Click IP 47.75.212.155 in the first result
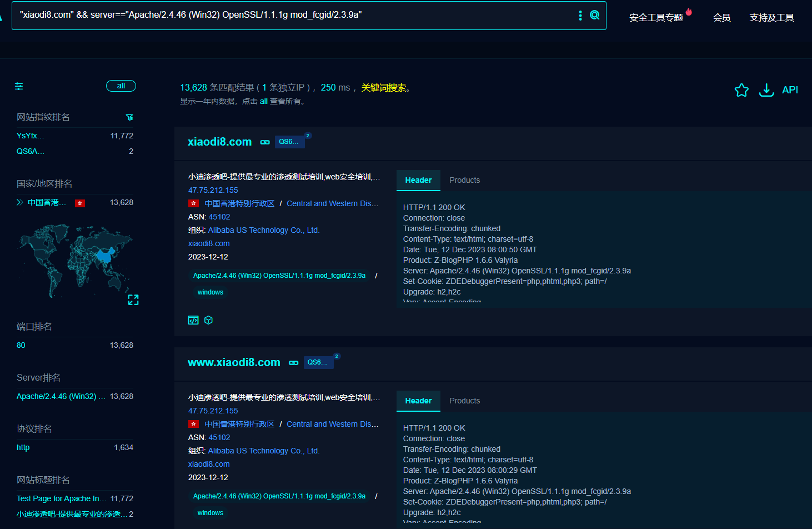The width and height of the screenshot is (812, 529). (213, 190)
